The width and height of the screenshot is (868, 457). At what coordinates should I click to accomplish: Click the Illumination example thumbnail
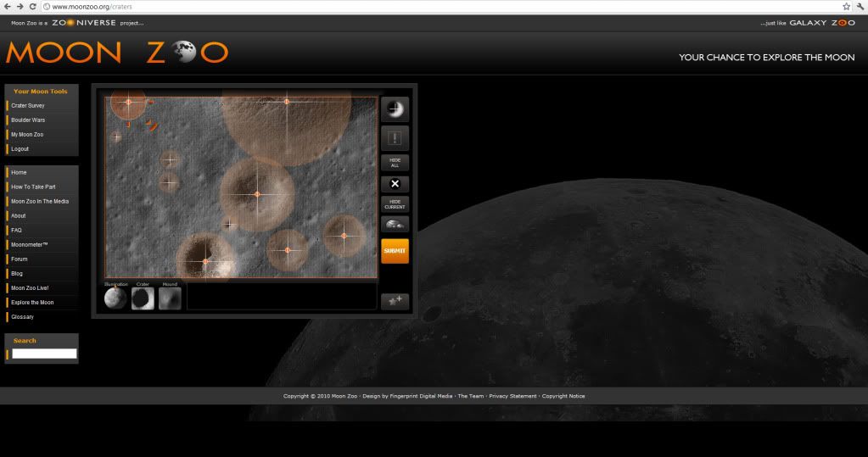pos(115,298)
